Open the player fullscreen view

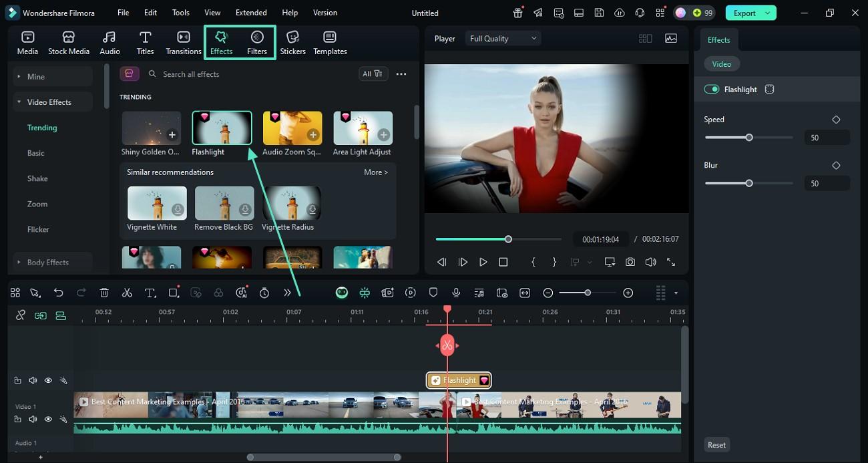[671, 263]
